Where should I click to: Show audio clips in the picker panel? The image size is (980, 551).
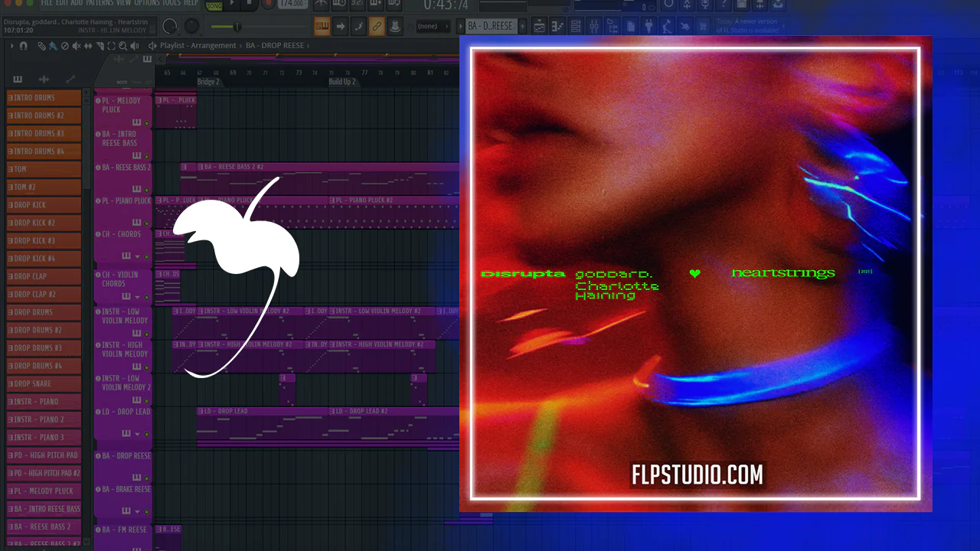(x=44, y=80)
